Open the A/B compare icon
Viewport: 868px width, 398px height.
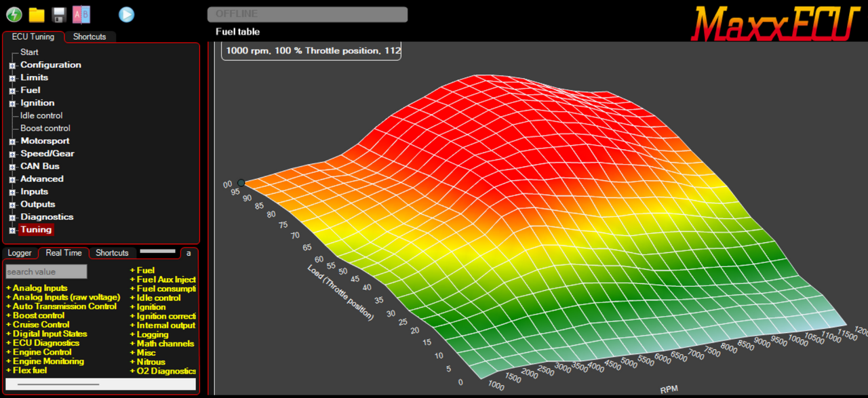pos(81,14)
